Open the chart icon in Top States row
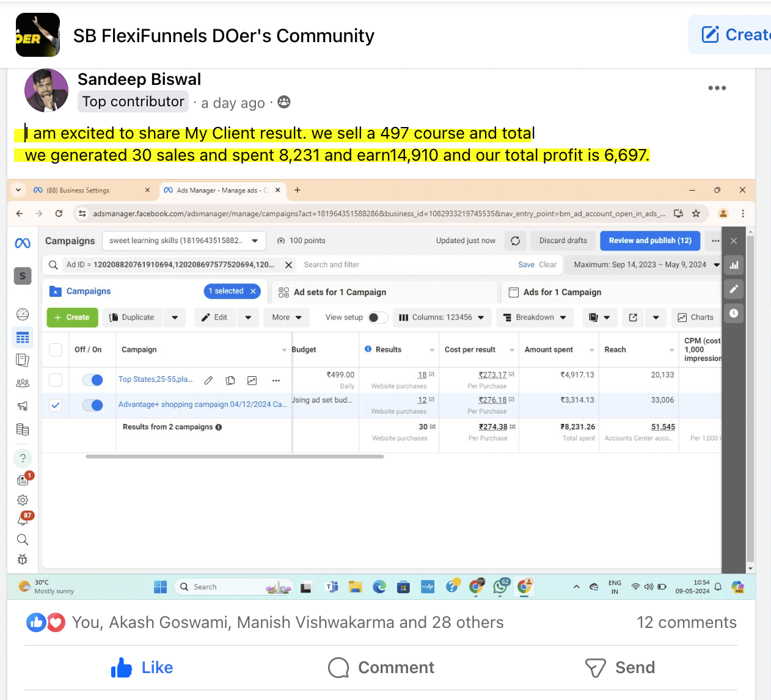Image resolution: width=771 pixels, height=700 pixels. pos(252,381)
